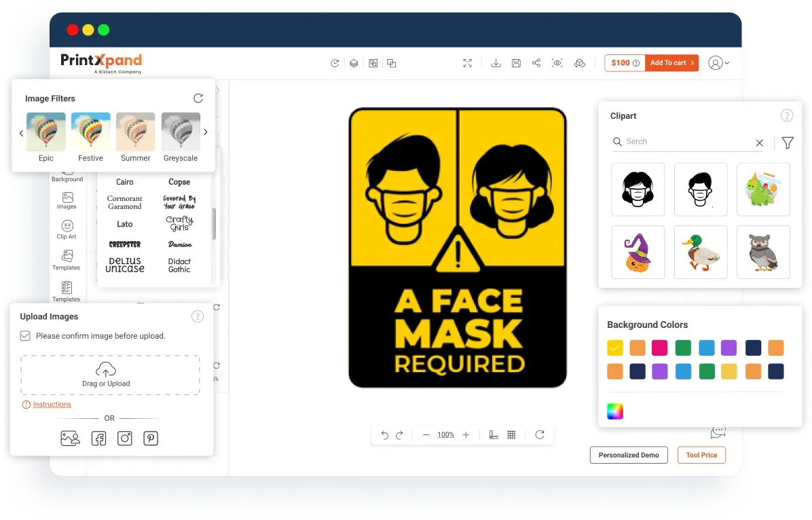Toggle the grid view icon in bottom toolbar
Viewport: 812px width, 520px height.
click(511, 434)
